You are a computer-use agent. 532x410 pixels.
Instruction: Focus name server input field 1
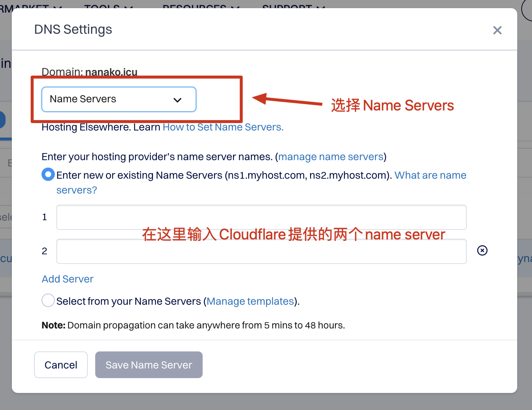click(261, 217)
